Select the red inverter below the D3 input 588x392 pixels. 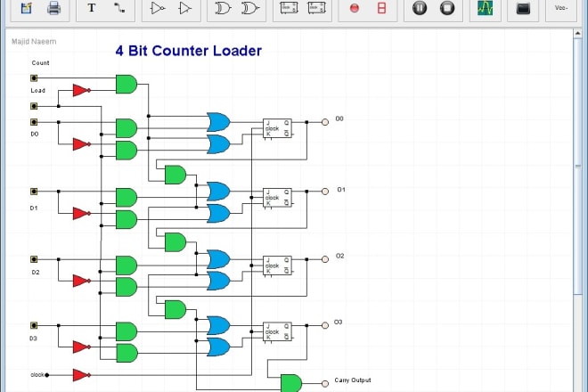(x=81, y=347)
